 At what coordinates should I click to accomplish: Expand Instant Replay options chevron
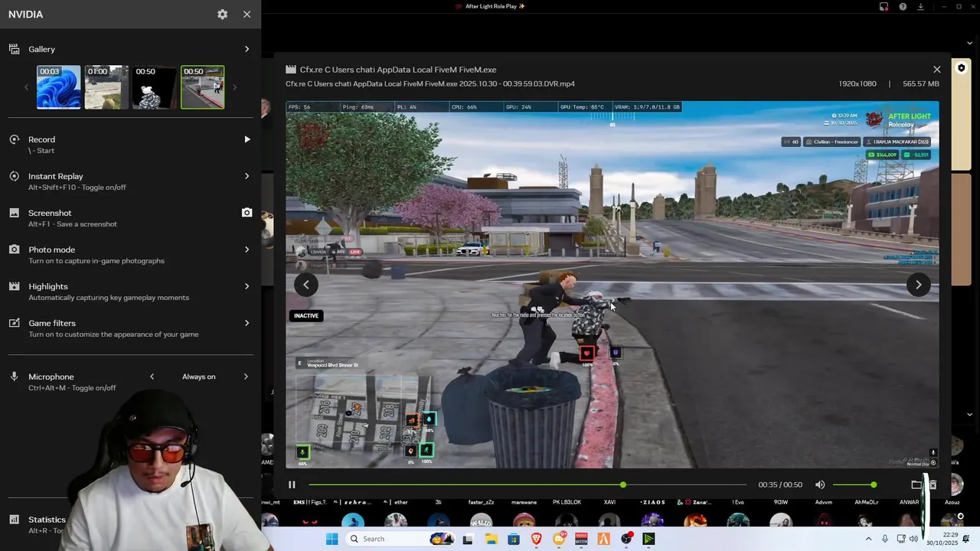[x=247, y=176]
